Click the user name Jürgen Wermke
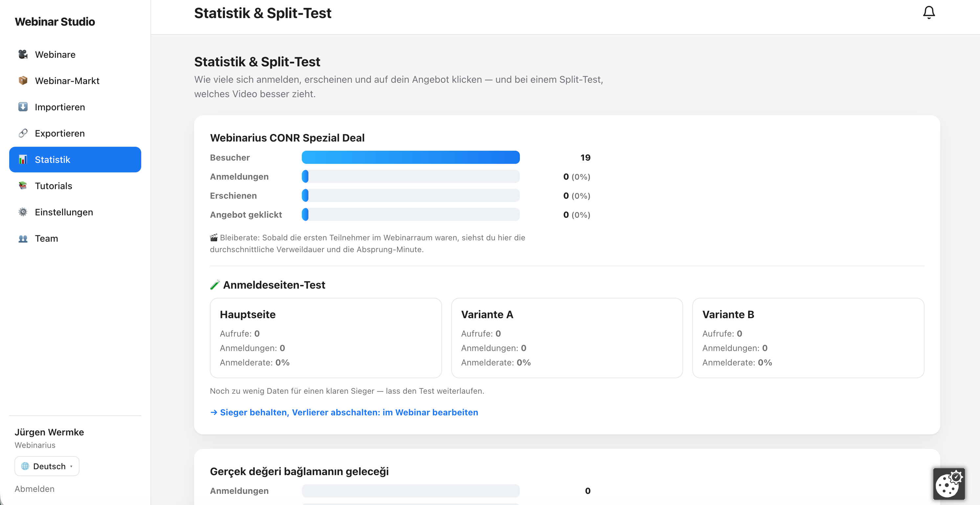The image size is (980, 505). pos(49,432)
